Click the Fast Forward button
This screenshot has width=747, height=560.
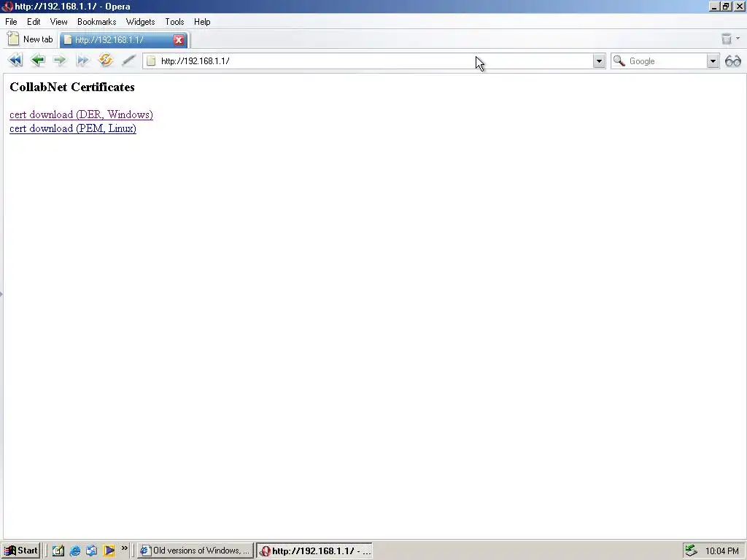tap(83, 61)
